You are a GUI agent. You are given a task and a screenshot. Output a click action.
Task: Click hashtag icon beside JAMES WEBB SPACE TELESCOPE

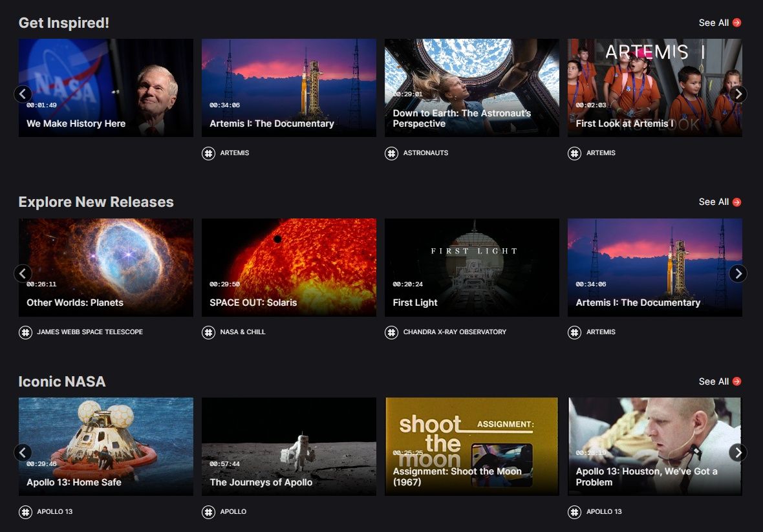pos(25,332)
